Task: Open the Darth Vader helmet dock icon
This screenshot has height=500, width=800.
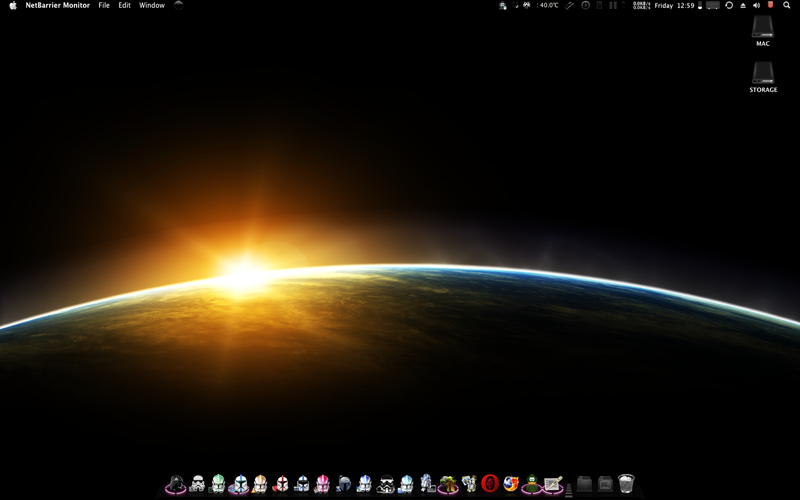Action: click(177, 484)
